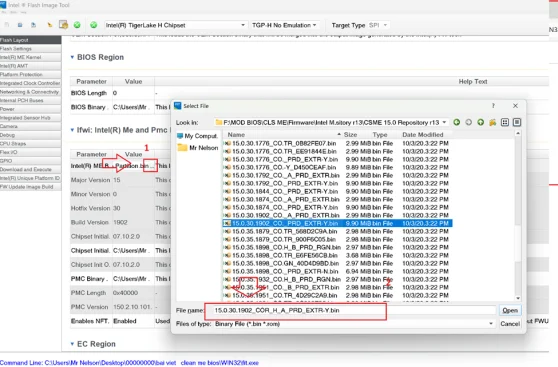Image resolution: width=558 pixels, height=367 pixels.
Task: Select 15.0.35.1879_CO.TR_900F6C05.bin file
Action: coord(284,239)
